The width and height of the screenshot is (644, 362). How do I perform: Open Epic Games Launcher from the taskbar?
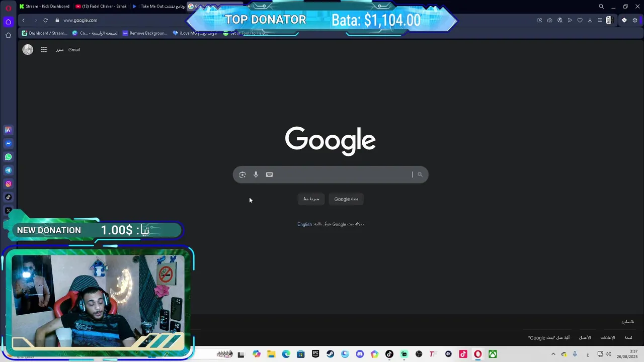pyautogui.click(x=315, y=354)
